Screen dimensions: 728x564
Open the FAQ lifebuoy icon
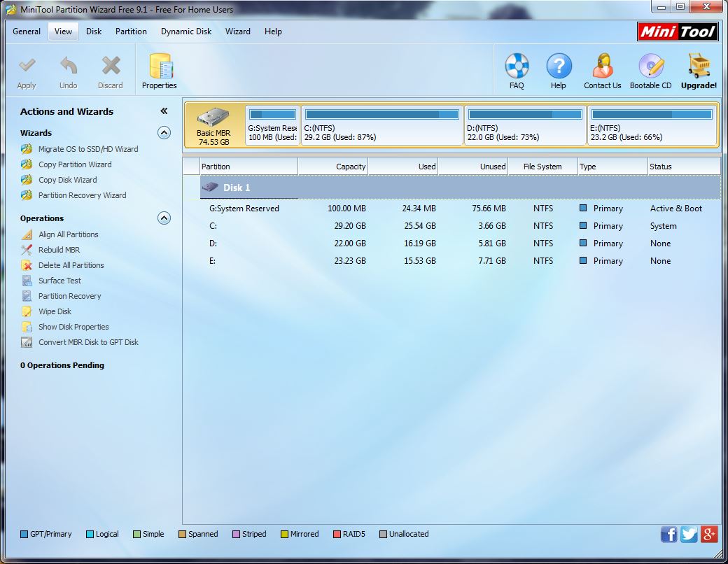coord(517,66)
